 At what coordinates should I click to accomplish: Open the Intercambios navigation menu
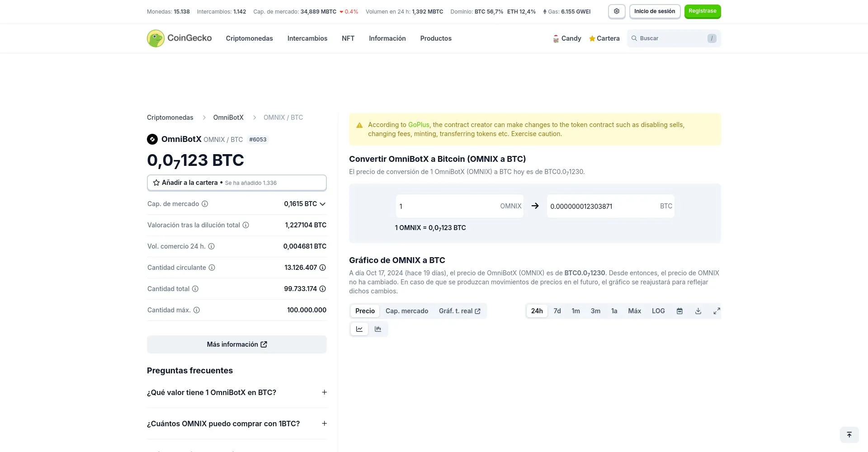click(307, 38)
